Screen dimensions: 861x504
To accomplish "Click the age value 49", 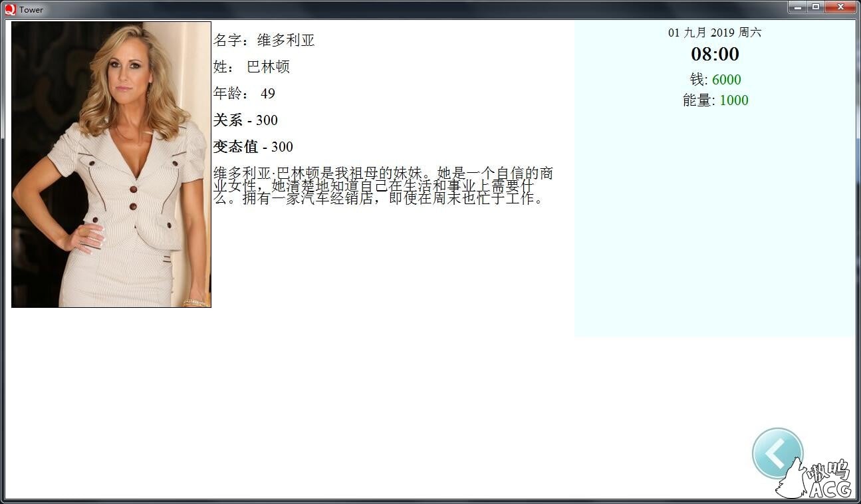I will tap(269, 94).
